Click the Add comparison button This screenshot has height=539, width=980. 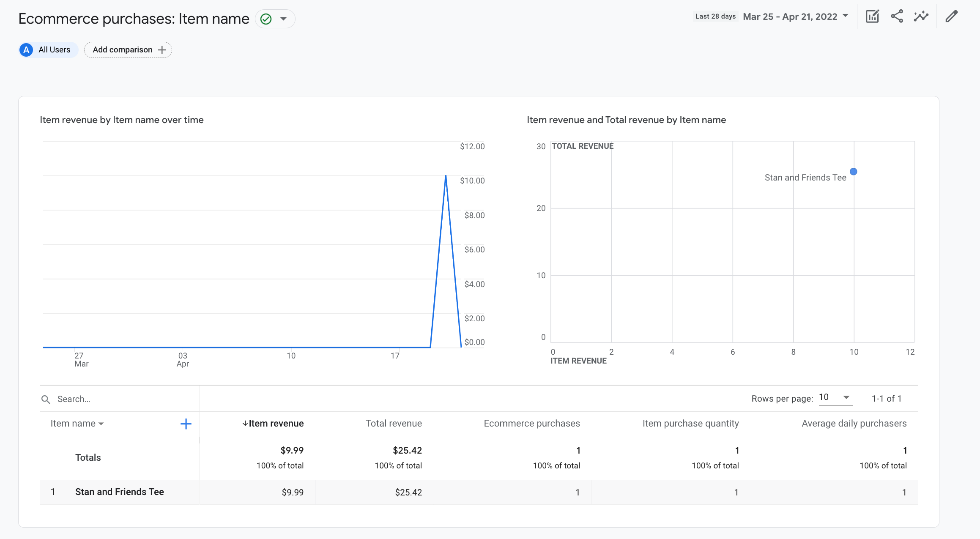point(128,50)
